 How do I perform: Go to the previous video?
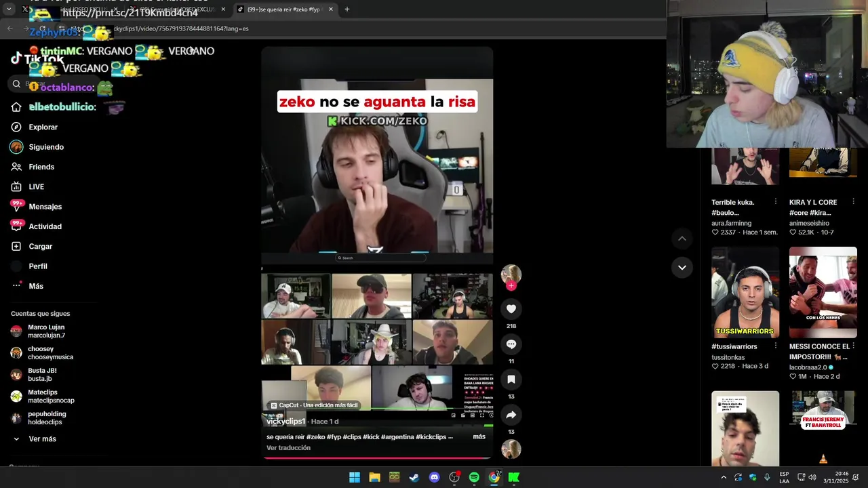point(682,239)
